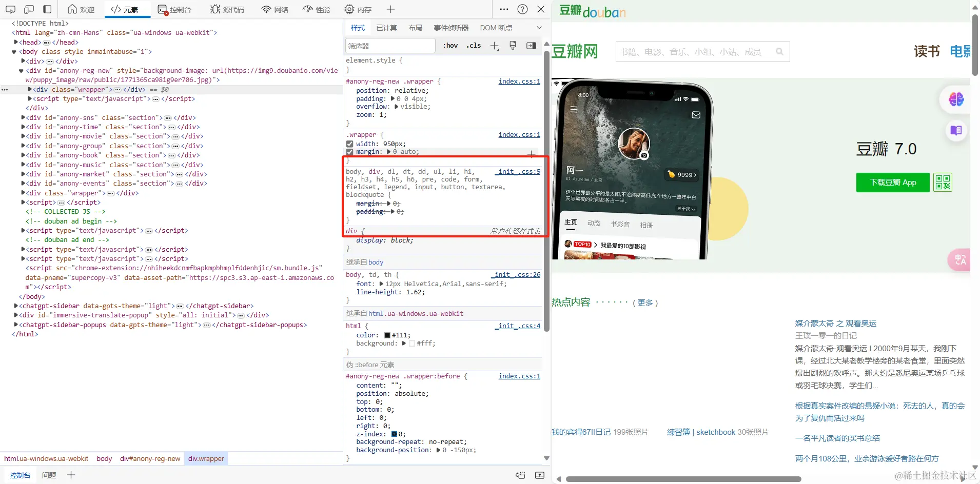
Task: Click the ellipsis badge in the anony-sns row
Action: (168, 118)
